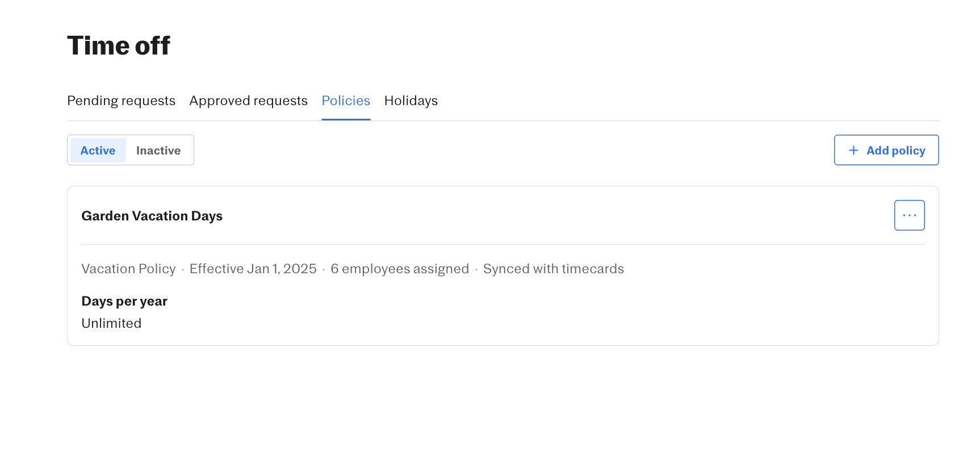Click the Unlimited days per year value
This screenshot has height=451, width=980.
(x=111, y=323)
